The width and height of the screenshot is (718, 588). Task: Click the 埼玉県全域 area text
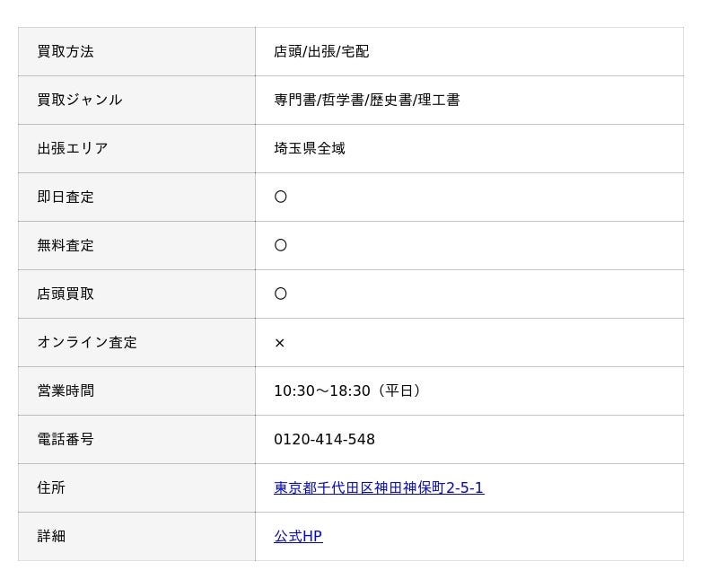click(x=310, y=148)
